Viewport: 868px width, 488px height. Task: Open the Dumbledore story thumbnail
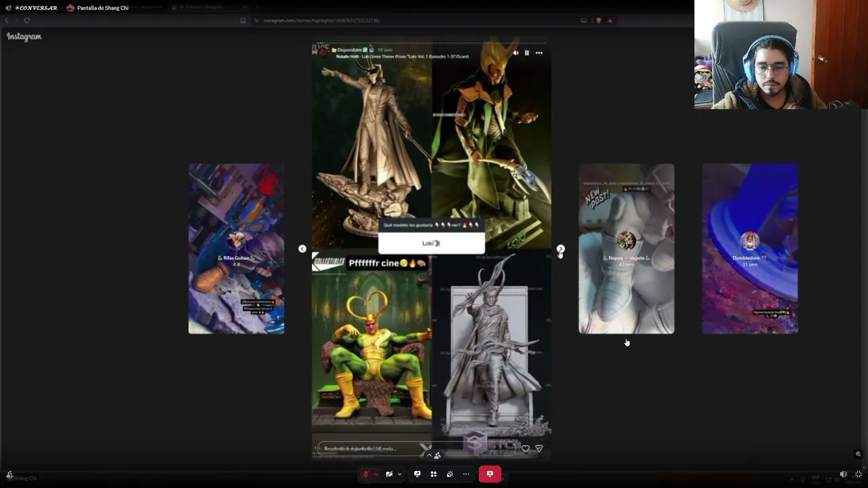[x=750, y=249]
